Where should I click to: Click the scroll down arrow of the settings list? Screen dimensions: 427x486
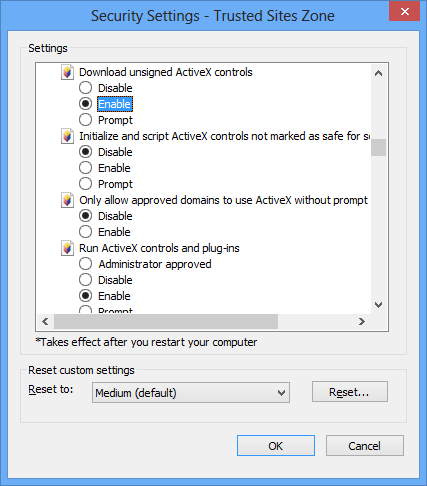378,305
